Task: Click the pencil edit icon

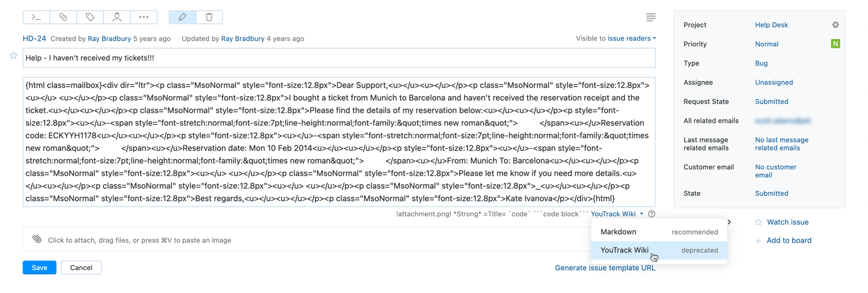Action: pyautogui.click(x=182, y=17)
